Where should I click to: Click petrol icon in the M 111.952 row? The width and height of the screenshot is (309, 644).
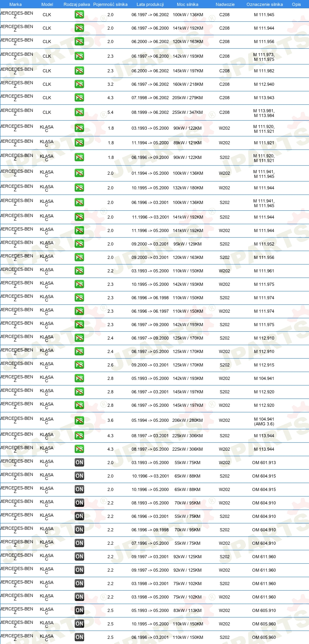click(x=79, y=244)
